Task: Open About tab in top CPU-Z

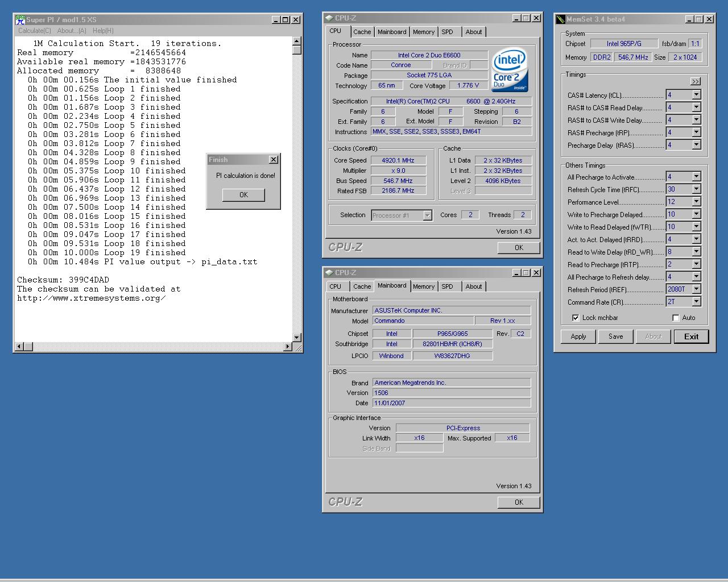Action: click(x=474, y=32)
